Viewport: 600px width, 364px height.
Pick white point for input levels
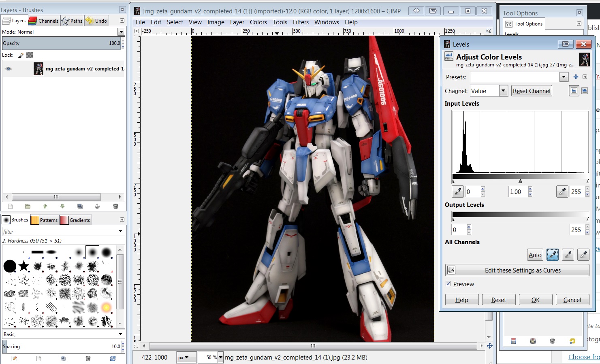(562, 192)
